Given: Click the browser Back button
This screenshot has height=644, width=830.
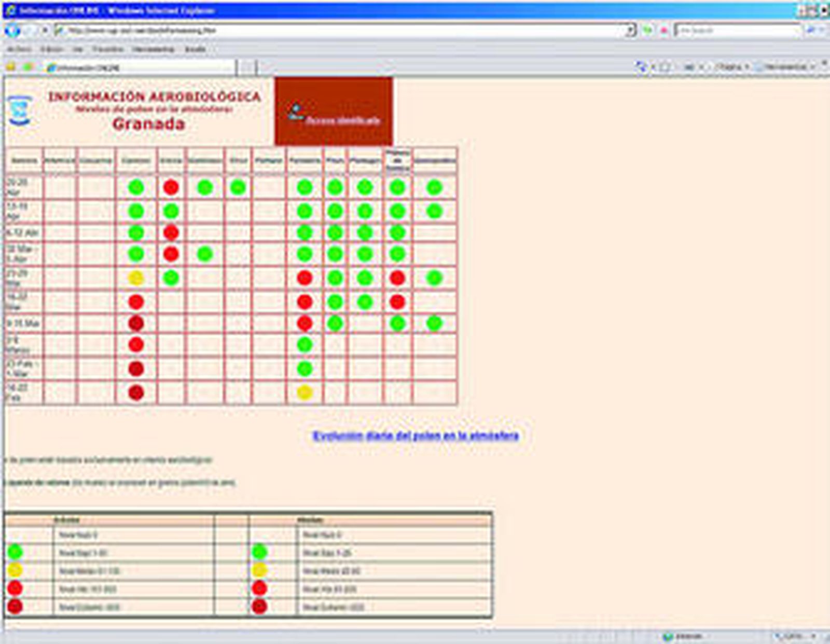Looking at the screenshot, I should pos(12,31).
